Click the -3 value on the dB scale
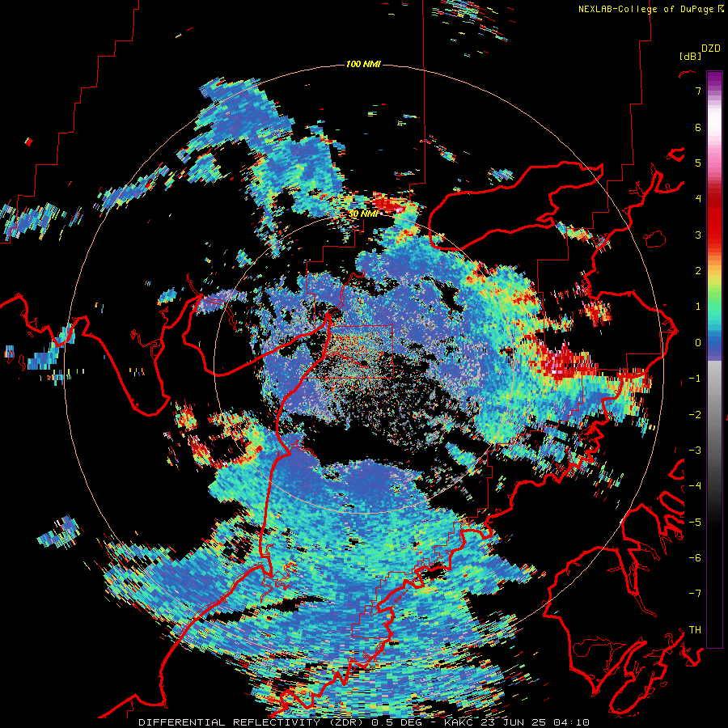Image resolution: width=728 pixels, height=728 pixels. coord(695,450)
